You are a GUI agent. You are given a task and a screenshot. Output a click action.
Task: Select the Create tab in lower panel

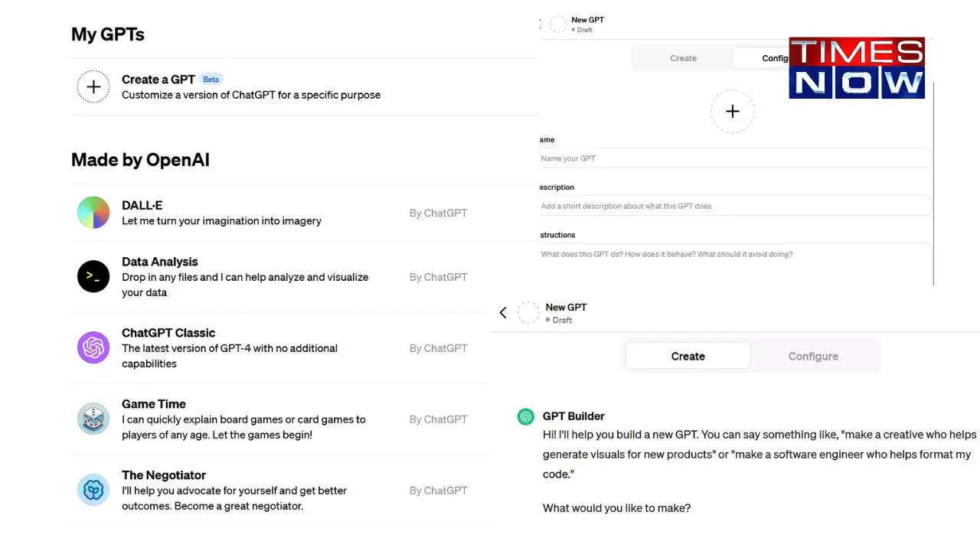click(688, 356)
